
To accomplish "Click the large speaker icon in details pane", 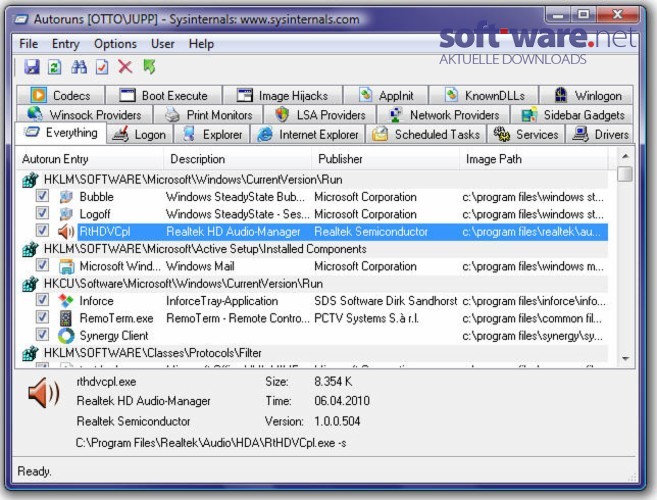I will pos(44,393).
